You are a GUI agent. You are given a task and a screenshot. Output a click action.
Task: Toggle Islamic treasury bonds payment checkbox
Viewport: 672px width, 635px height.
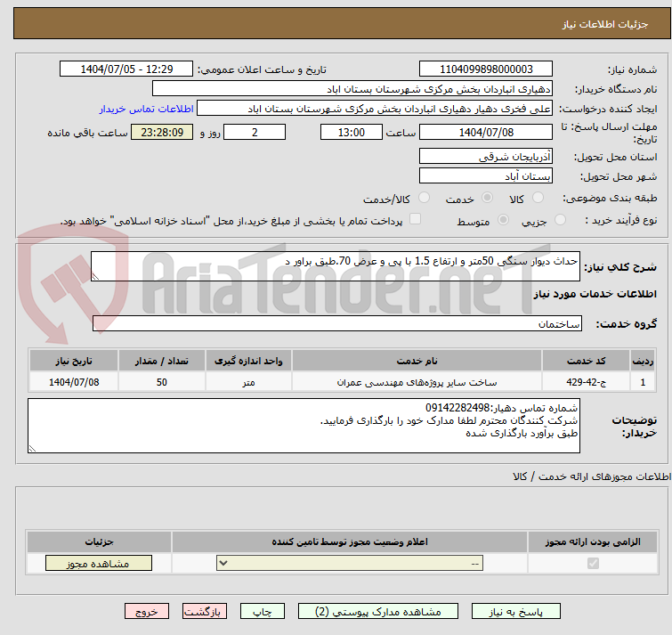pos(415,219)
